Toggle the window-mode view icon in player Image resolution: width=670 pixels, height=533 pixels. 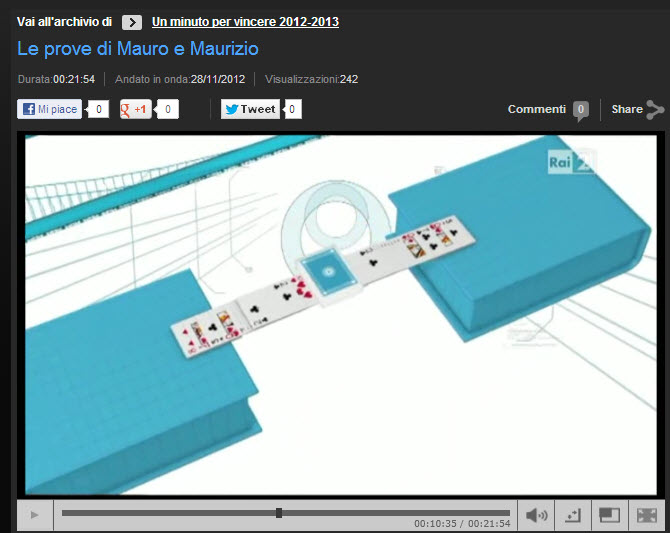(x=609, y=515)
